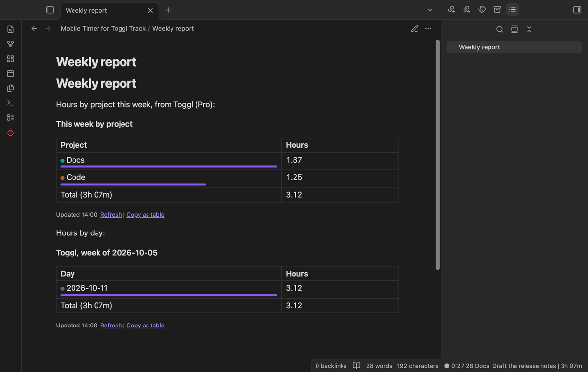
Task: Search headings in the outline
Action: point(500,29)
